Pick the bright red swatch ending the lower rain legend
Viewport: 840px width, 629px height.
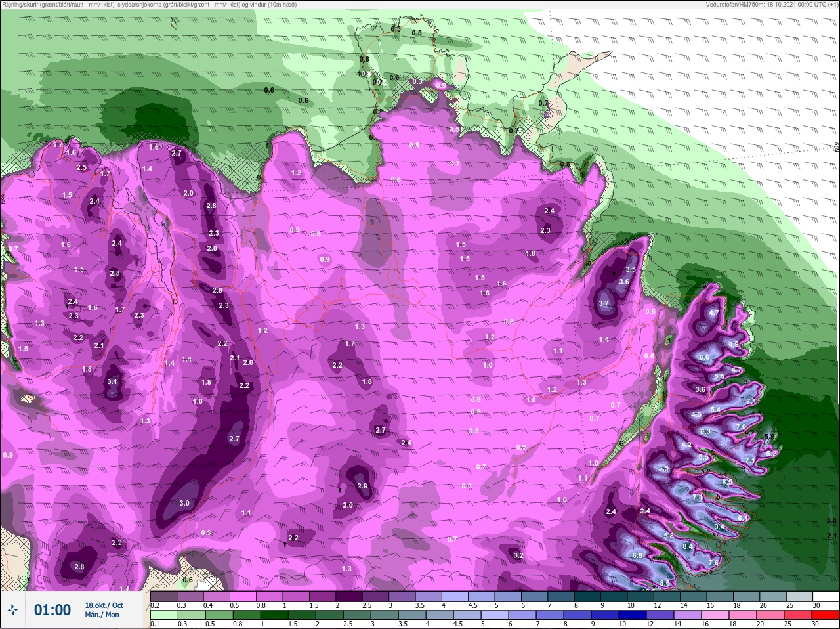(825, 615)
